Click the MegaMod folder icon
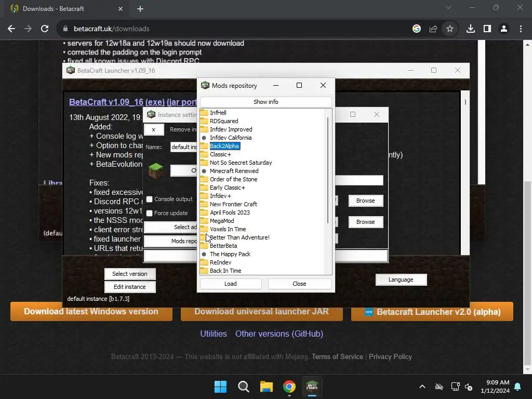Screen dimensions: 532x399 (x=204, y=221)
